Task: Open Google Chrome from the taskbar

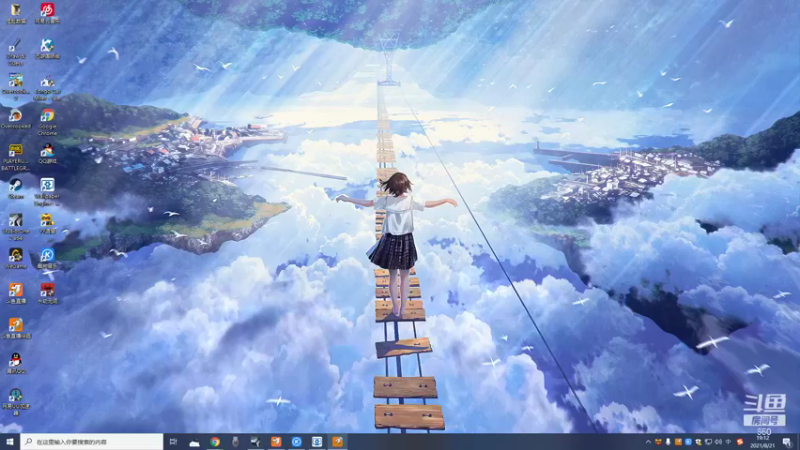Action: pos(215,442)
